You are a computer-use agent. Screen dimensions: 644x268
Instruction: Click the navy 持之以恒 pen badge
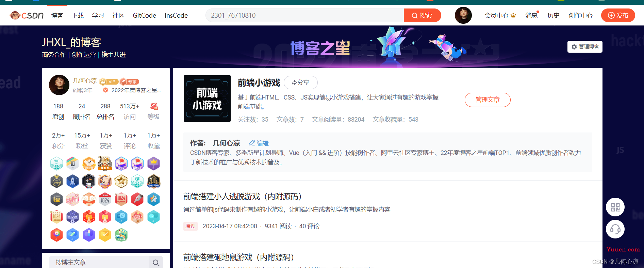click(x=72, y=217)
